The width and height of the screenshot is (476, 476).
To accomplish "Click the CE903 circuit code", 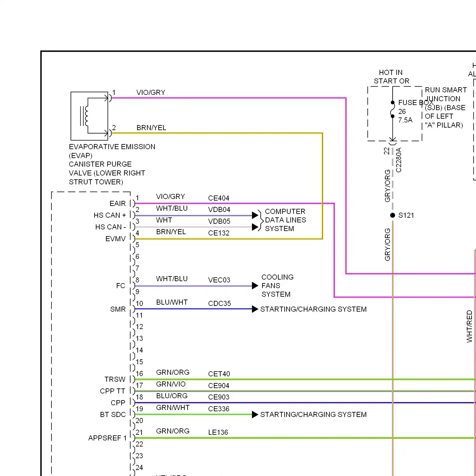I will [219, 397].
